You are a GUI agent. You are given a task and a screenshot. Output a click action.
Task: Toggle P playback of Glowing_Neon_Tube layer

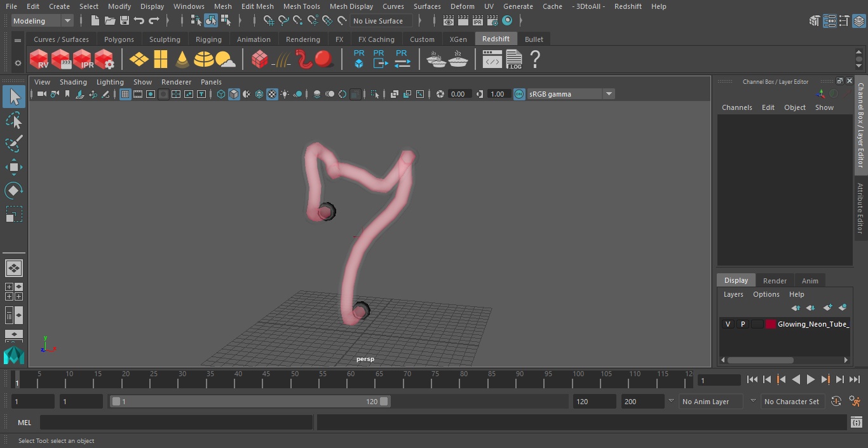[x=742, y=324]
